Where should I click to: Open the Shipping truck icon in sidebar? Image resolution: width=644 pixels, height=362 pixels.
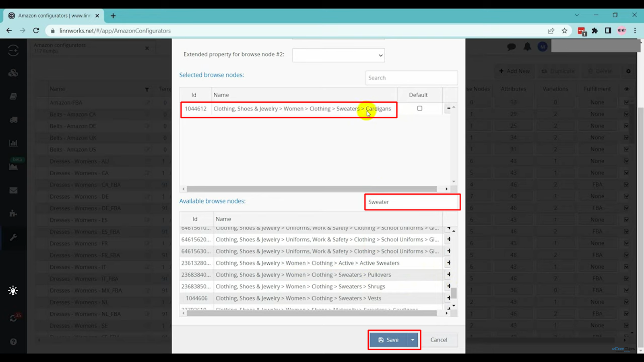(13, 120)
